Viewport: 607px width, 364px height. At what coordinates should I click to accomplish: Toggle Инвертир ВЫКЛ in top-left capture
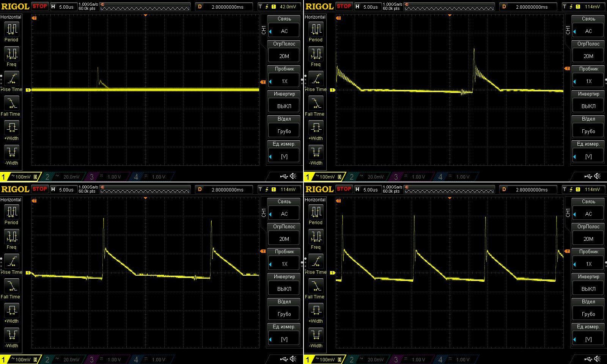tap(284, 106)
